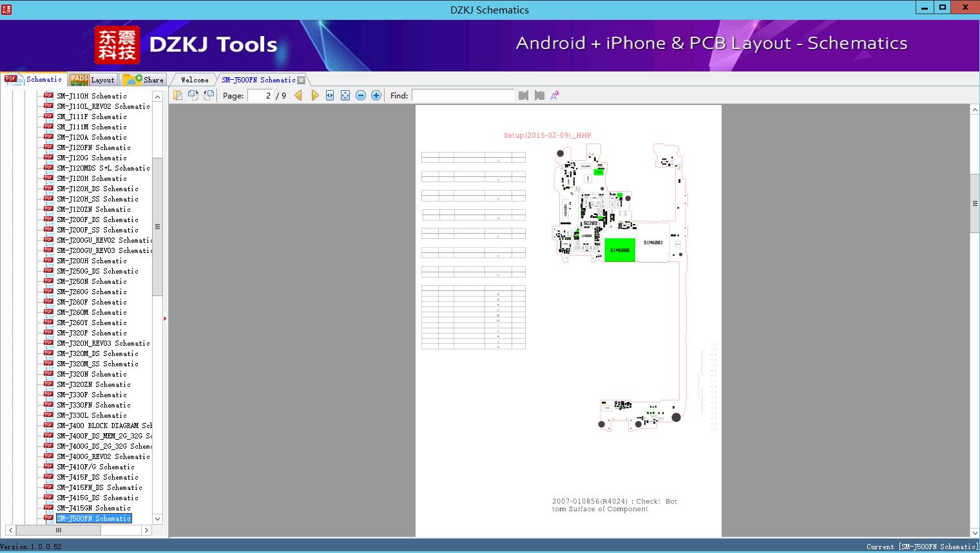Toggle match case search option icon

pyautogui.click(x=555, y=95)
